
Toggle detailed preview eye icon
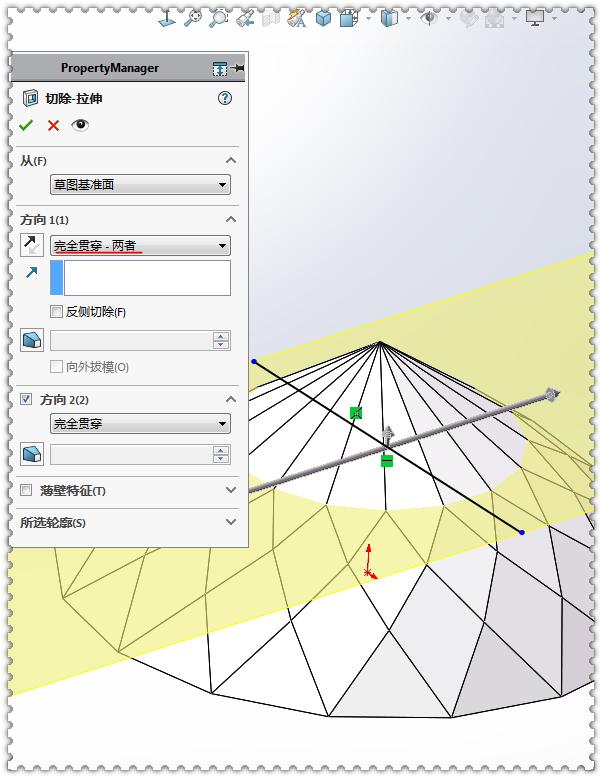(80, 125)
